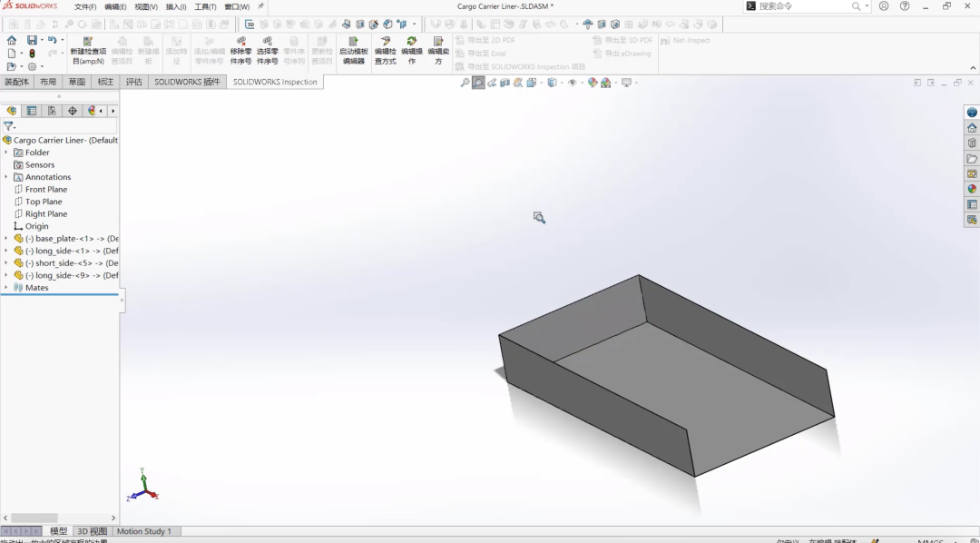Expand the Annotations tree node
Viewport: 980px width, 543px height.
[7, 176]
